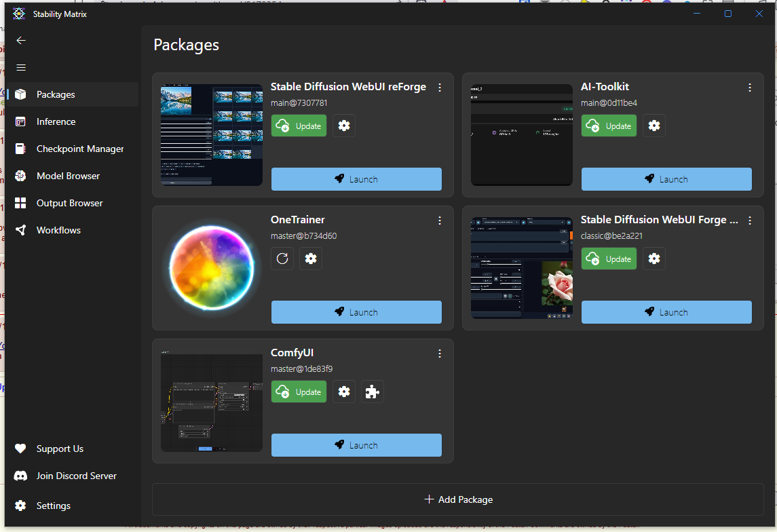Click version text master@1de83f9
This screenshot has width=777, height=532.
[302, 369]
